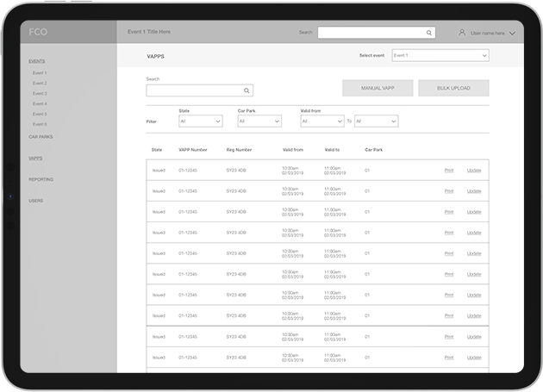The image size is (543, 392).
Task: Open USERS in the sidebar
Action: coord(35,201)
